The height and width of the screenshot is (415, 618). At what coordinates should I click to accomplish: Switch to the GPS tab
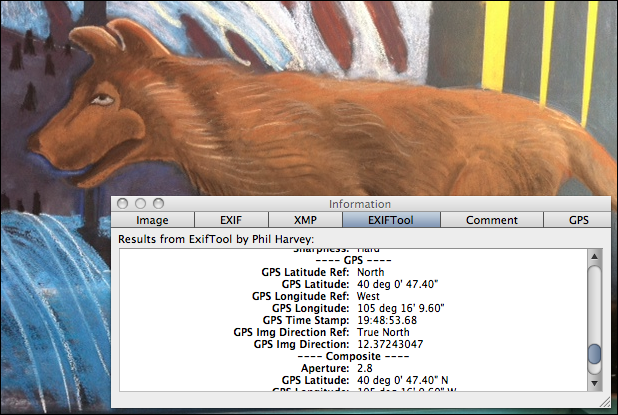(x=578, y=220)
